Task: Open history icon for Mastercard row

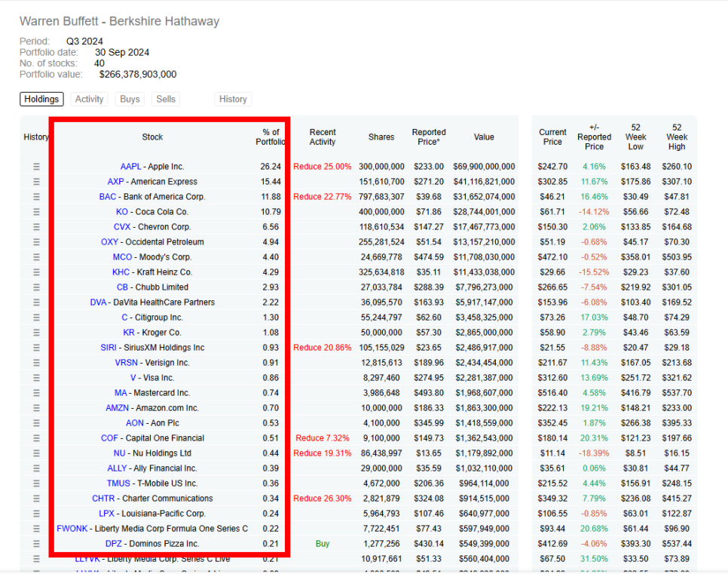Action: (36, 393)
